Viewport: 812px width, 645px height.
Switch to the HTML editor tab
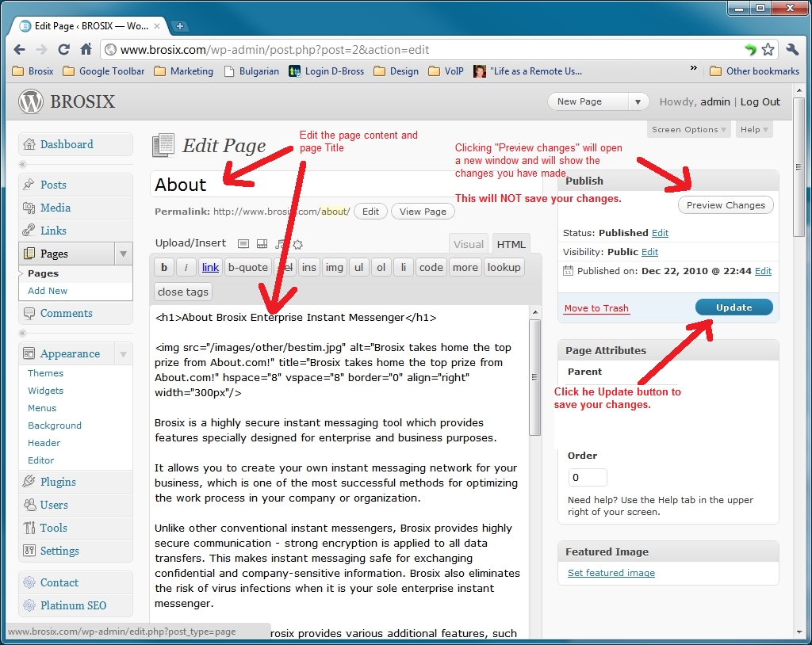(511, 244)
